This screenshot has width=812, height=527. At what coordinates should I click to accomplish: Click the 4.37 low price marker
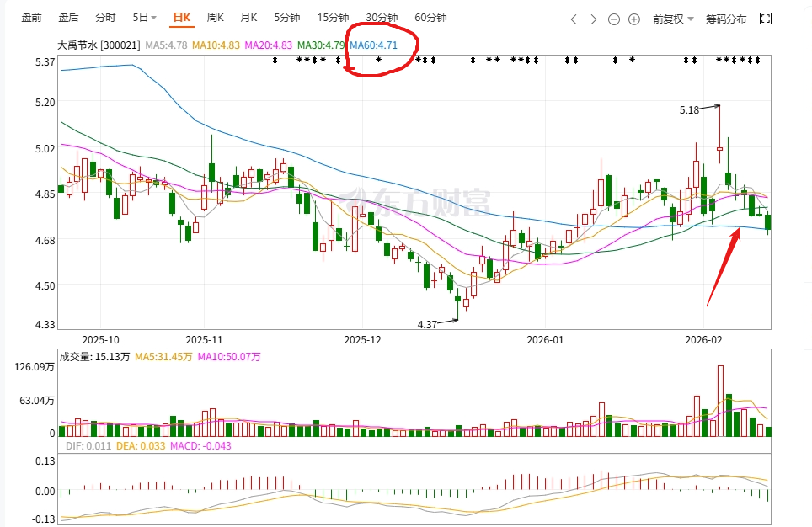point(427,325)
